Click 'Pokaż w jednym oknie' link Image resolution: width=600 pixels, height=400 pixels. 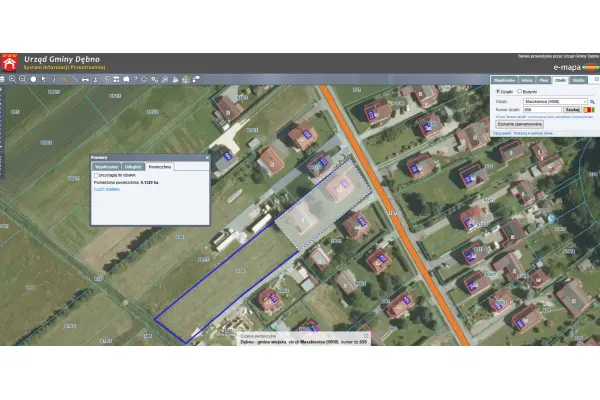pos(533,133)
